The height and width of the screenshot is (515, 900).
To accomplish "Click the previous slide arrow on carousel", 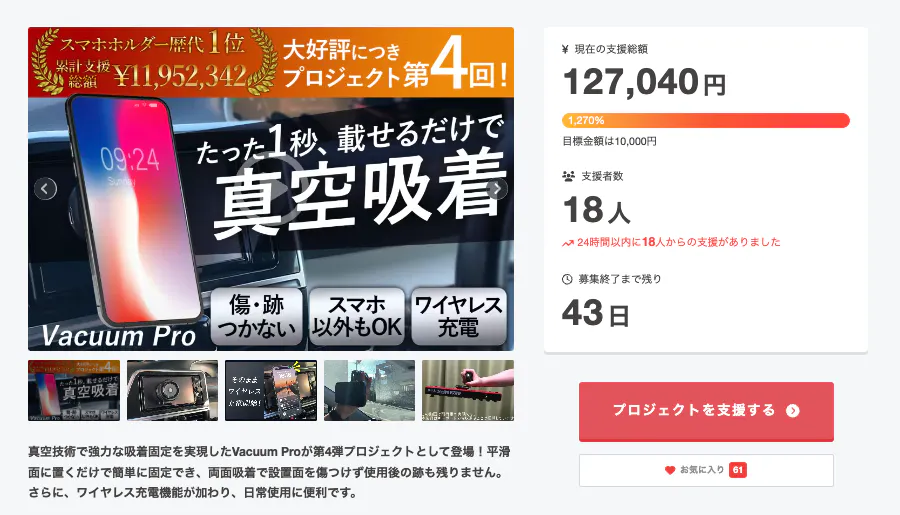I will [x=45, y=188].
